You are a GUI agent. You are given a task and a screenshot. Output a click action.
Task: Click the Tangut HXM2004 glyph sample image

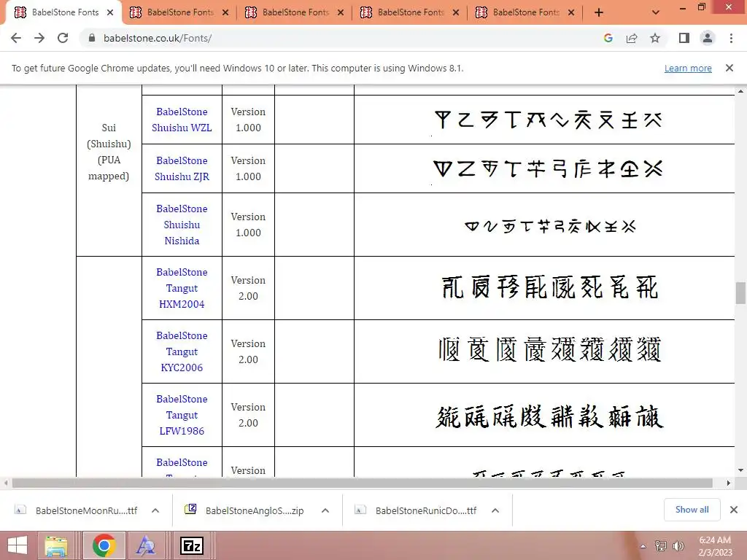(550, 287)
